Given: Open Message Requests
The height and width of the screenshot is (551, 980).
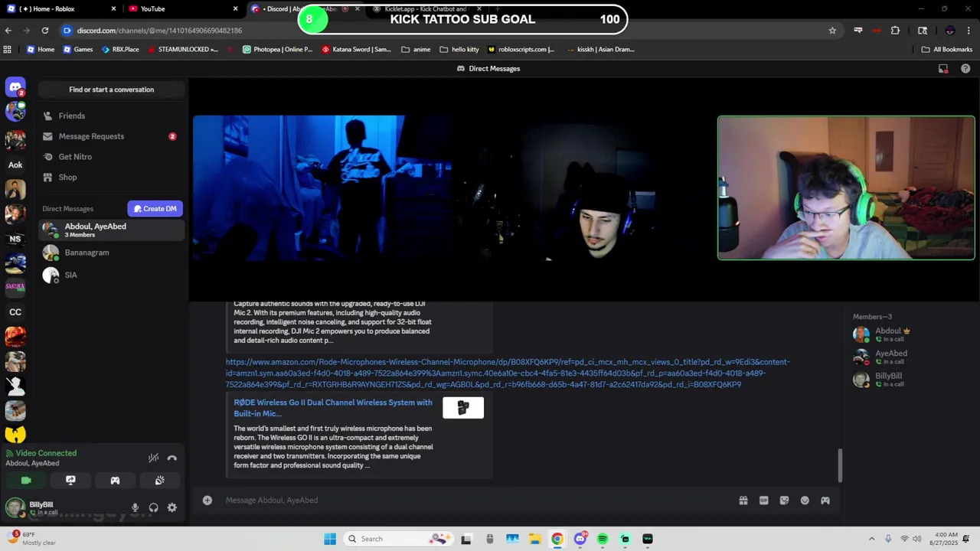Looking at the screenshot, I should [112, 136].
